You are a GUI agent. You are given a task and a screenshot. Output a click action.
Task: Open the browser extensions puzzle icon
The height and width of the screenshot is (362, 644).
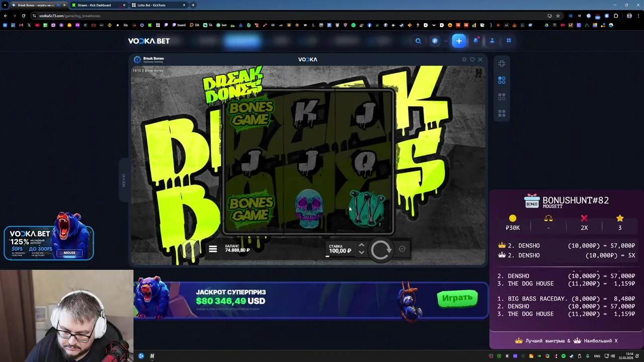615,16
